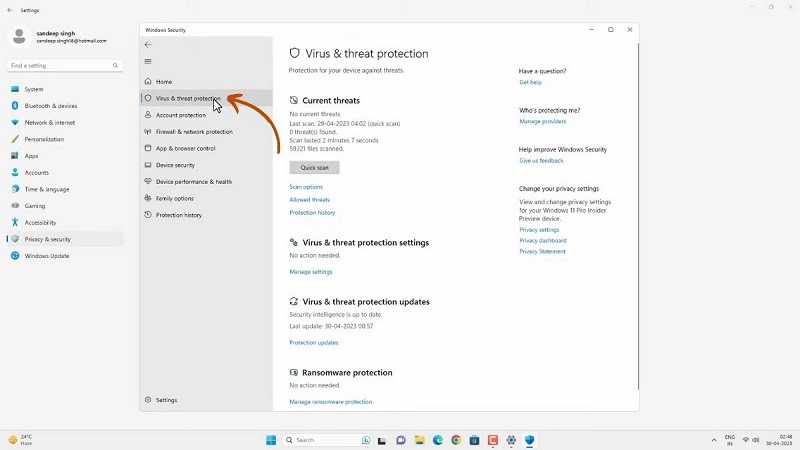
Task: Click the Get help link
Action: tap(530, 82)
